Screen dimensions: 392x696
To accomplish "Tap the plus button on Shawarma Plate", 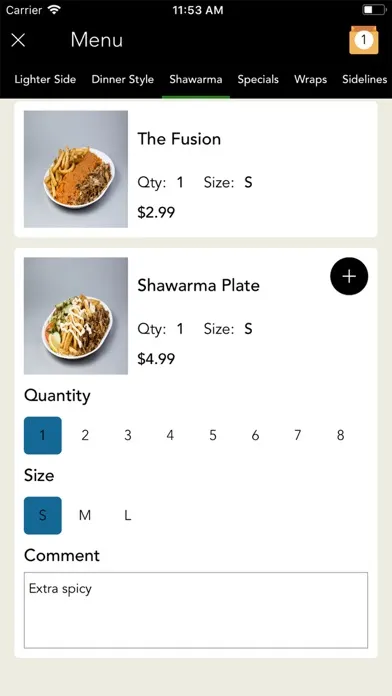I will point(349,276).
